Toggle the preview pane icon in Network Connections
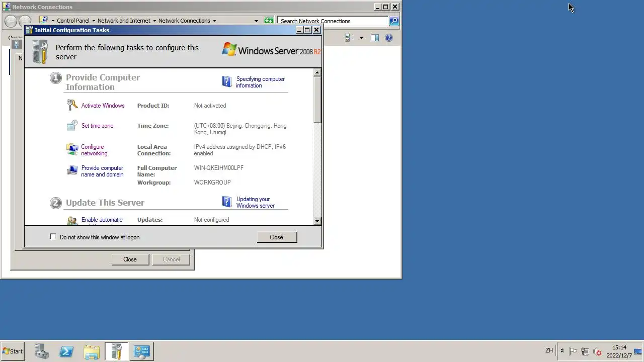The image size is (644, 362). tap(374, 38)
